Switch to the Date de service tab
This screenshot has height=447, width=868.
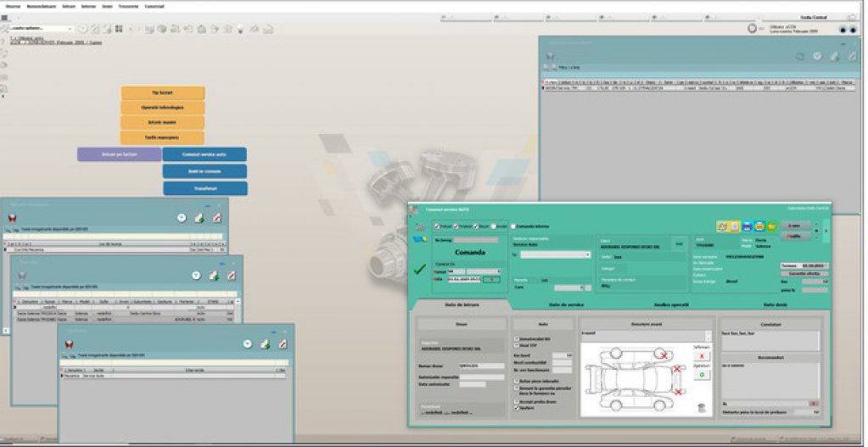[566, 305]
